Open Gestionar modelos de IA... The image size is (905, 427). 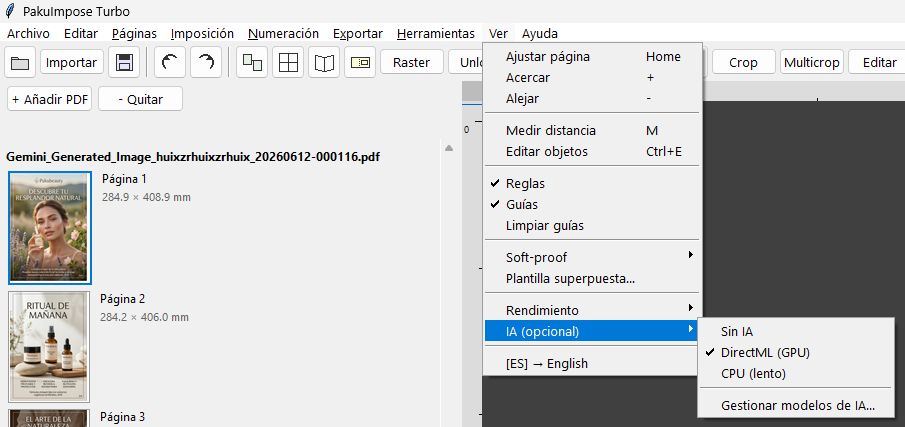(x=795, y=406)
